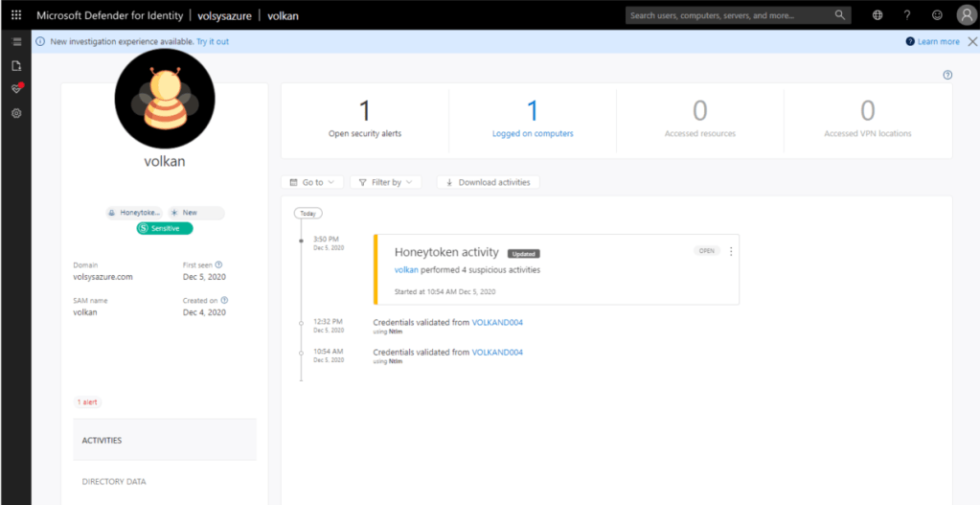
Task: Open the signed-in user account avatar
Action: [x=965, y=15]
